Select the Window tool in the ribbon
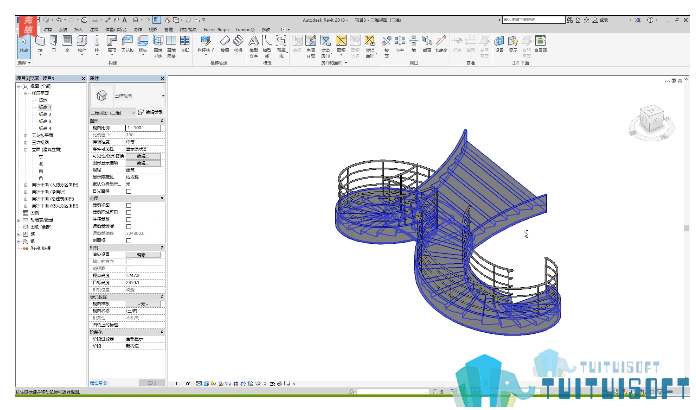Image resolution: width=696 pixels, height=410 pixels. click(67, 44)
